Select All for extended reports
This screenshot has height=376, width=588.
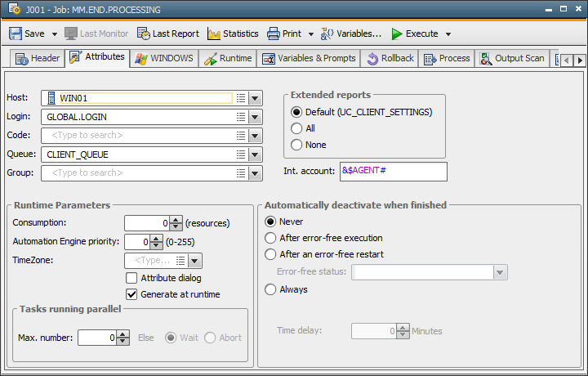coord(296,128)
